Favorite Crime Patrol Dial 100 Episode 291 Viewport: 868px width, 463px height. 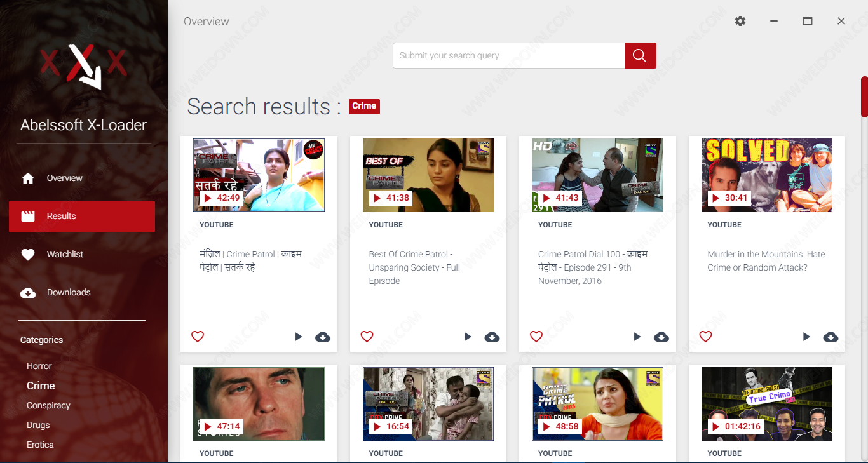pyautogui.click(x=536, y=337)
